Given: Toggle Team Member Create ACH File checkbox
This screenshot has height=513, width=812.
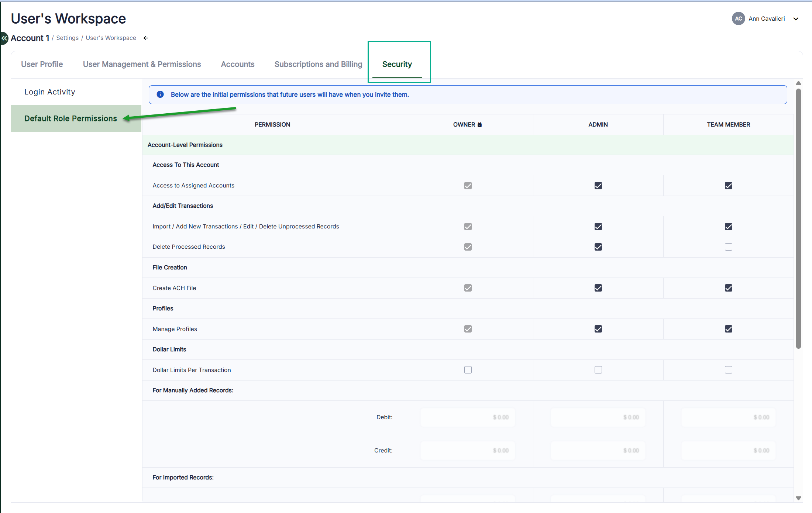Looking at the screenshot, I should coord(728,288).
